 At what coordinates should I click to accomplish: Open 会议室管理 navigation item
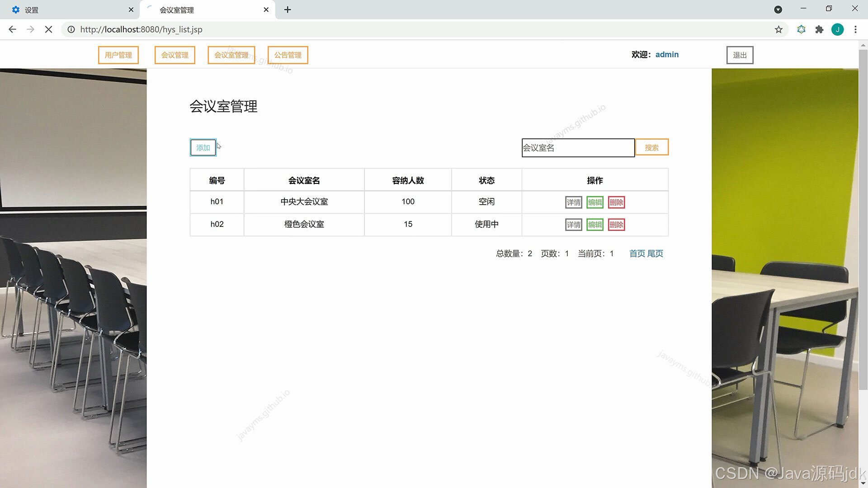pyautogui.click(x=231, y=55)
